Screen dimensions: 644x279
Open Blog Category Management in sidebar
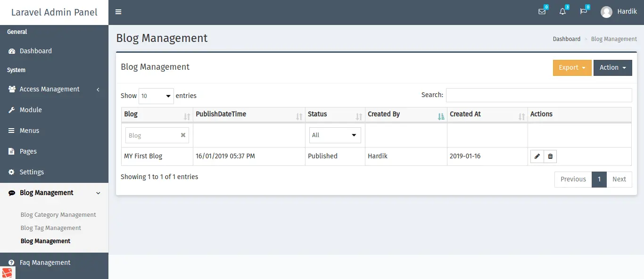pos(58,215)
